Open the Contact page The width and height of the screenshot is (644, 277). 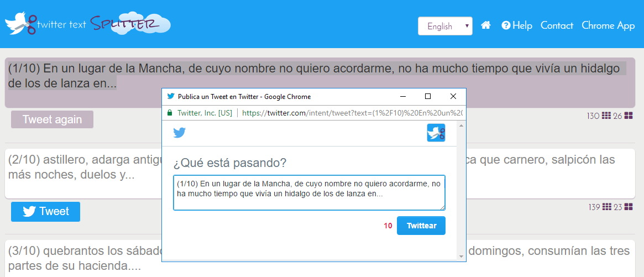point(557,25)
